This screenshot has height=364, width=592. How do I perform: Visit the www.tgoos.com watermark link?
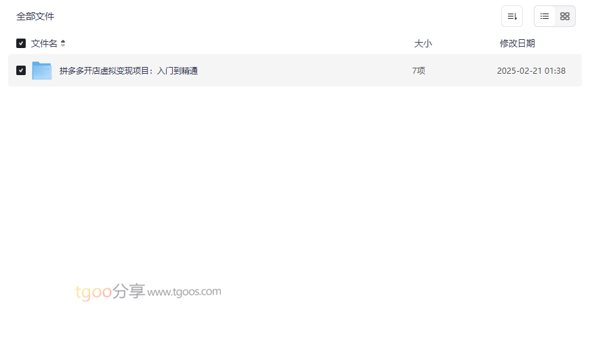click(184, 292)
